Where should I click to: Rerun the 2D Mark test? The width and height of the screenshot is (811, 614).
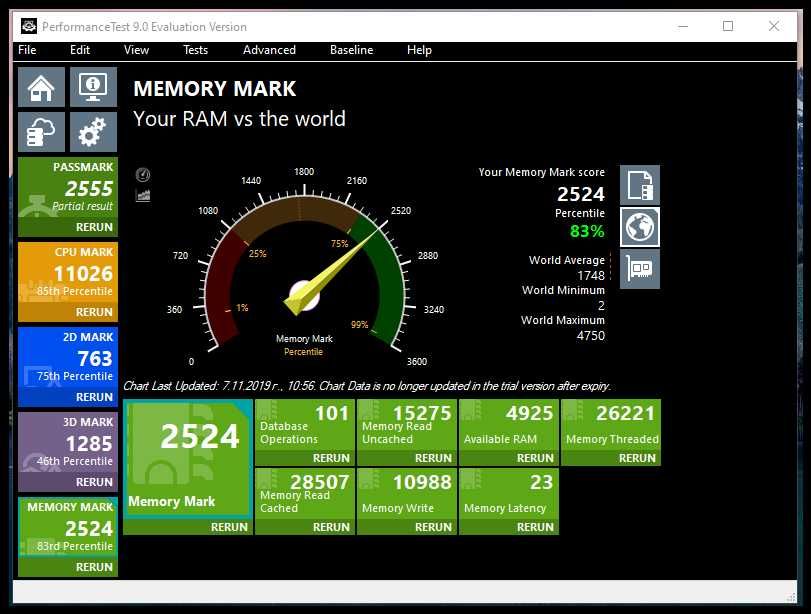click(x=94, y=397)
